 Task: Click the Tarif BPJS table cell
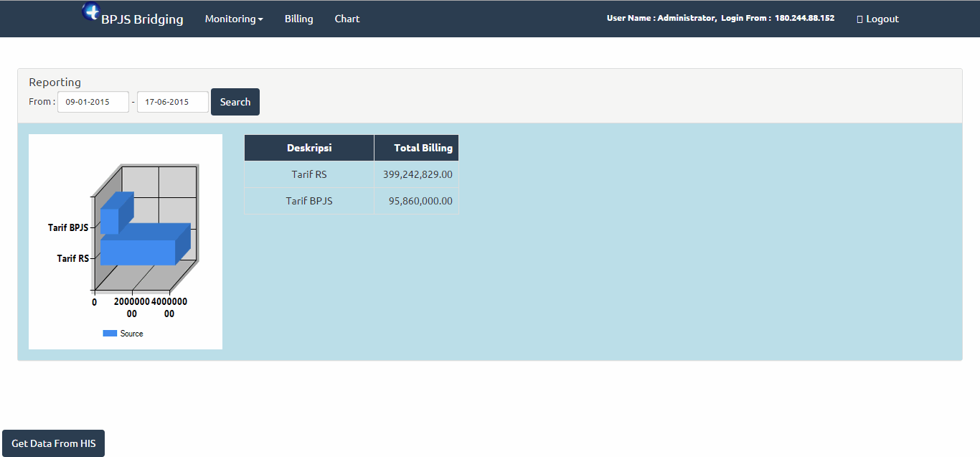(309, 201)
